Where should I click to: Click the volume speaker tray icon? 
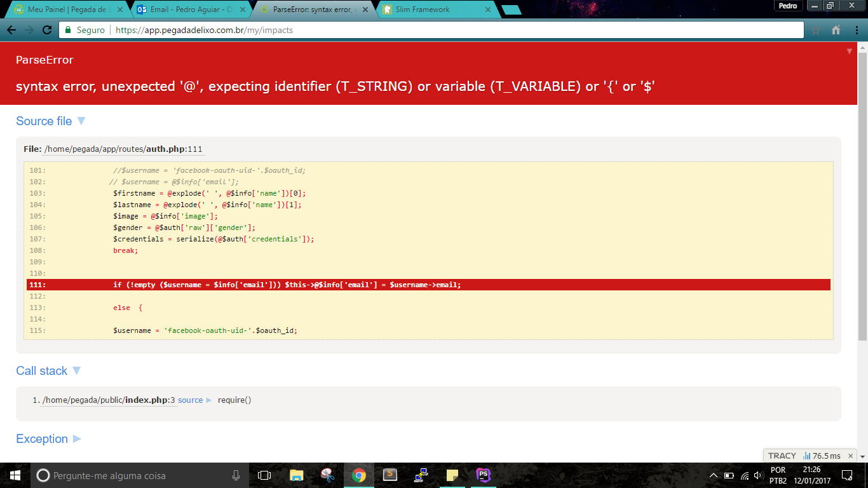pos(758,475)
